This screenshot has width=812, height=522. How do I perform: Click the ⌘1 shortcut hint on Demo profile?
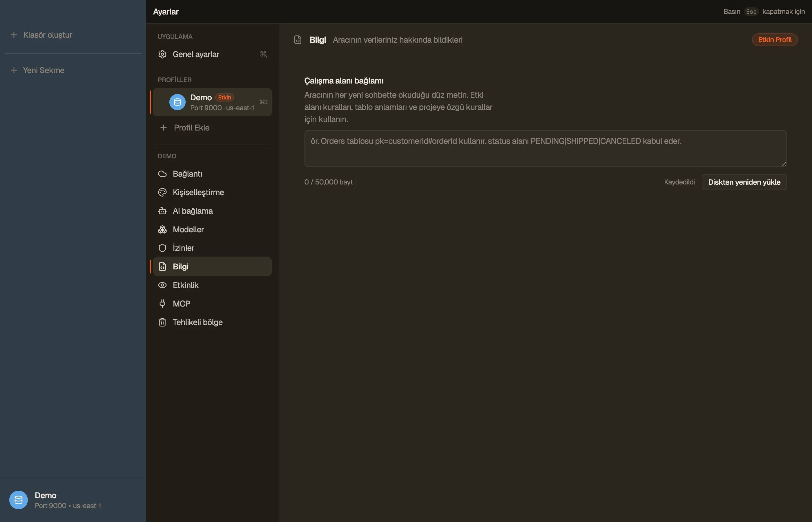[264, 102]
